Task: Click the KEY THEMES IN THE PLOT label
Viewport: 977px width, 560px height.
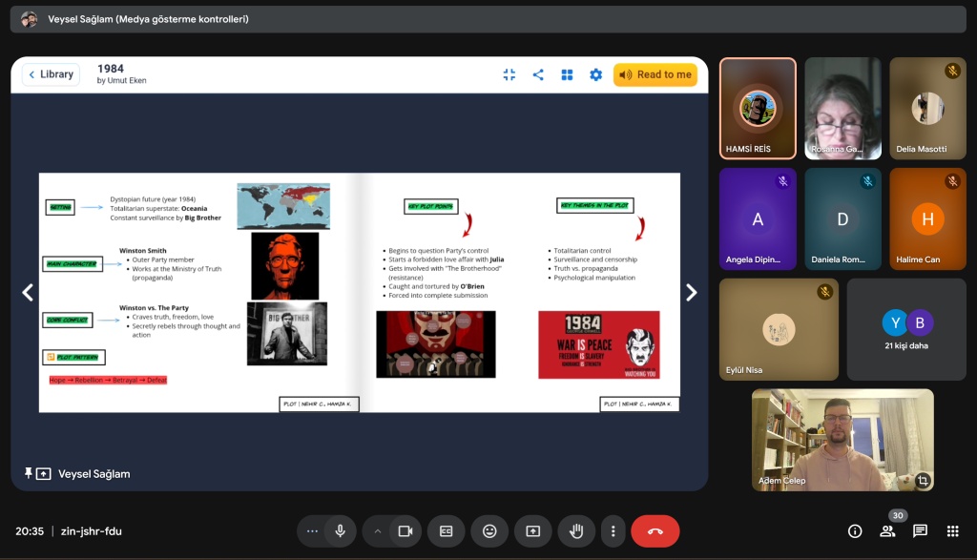Action: 595,205
